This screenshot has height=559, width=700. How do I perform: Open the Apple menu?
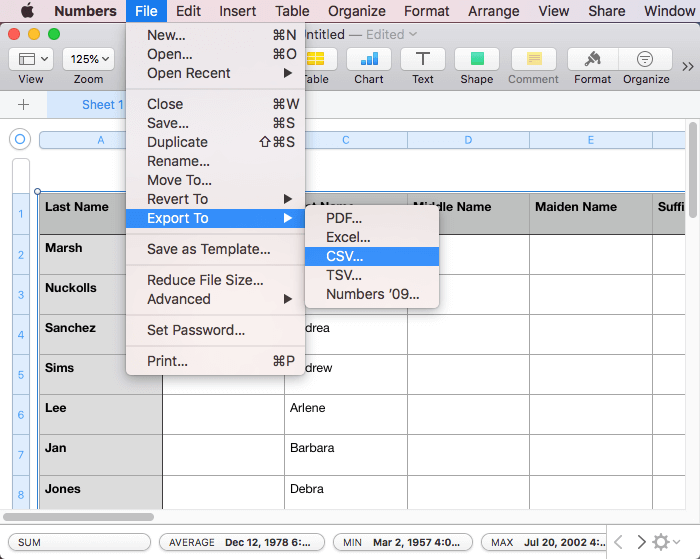pos(27,11)
